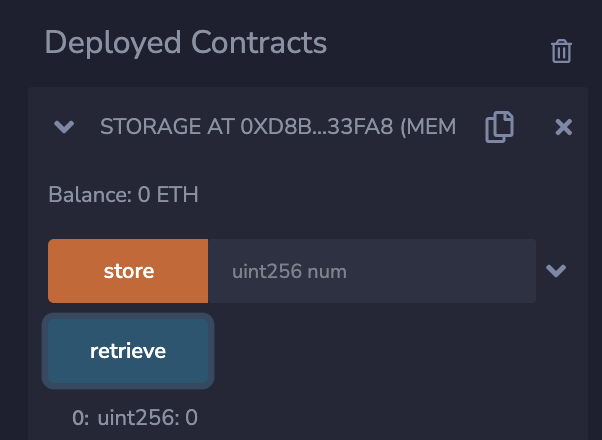Open the chevron right of num field
This screenshot has width=602, height=440.
coord(556,271)
